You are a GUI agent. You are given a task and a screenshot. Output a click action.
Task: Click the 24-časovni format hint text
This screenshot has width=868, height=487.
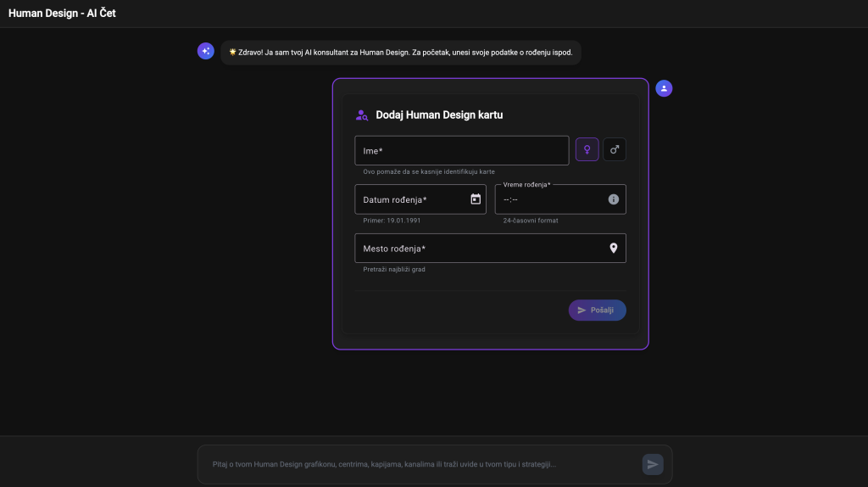pyautogui.click(x=531, y=221)
